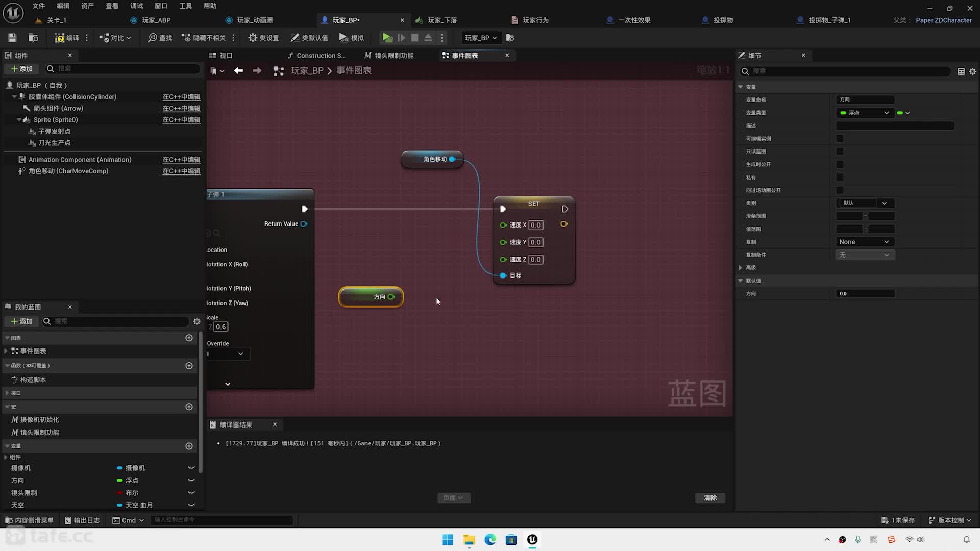Open 在C++中编辑 link for Sprite
Viewport: 980px width, 551px height.
(x=181, y=120)
